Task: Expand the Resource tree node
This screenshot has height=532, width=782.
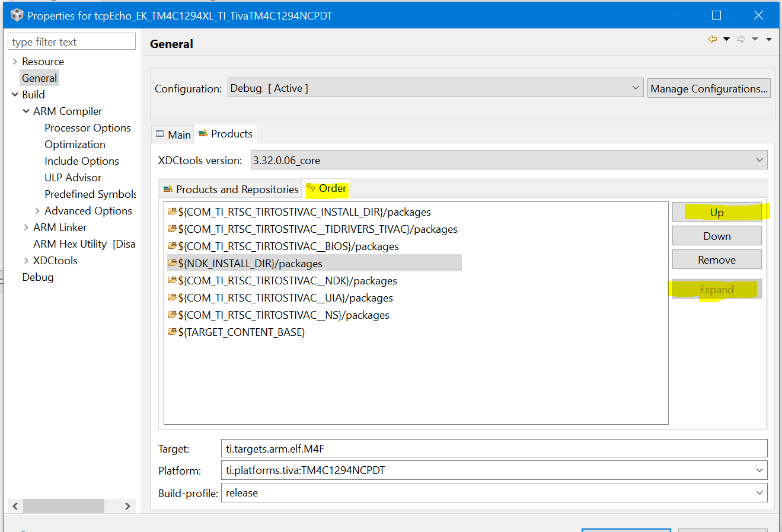Action: point(15,62)
